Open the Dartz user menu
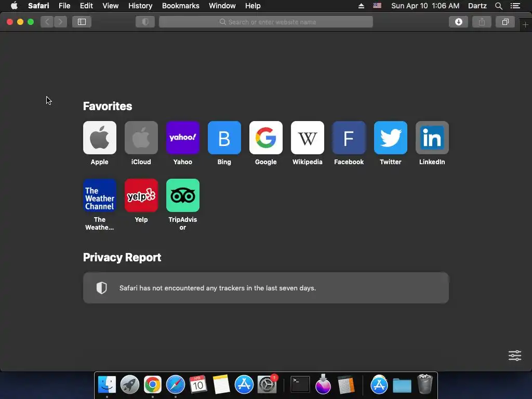This screenshot has width=532, height=399. coord(477,6)
